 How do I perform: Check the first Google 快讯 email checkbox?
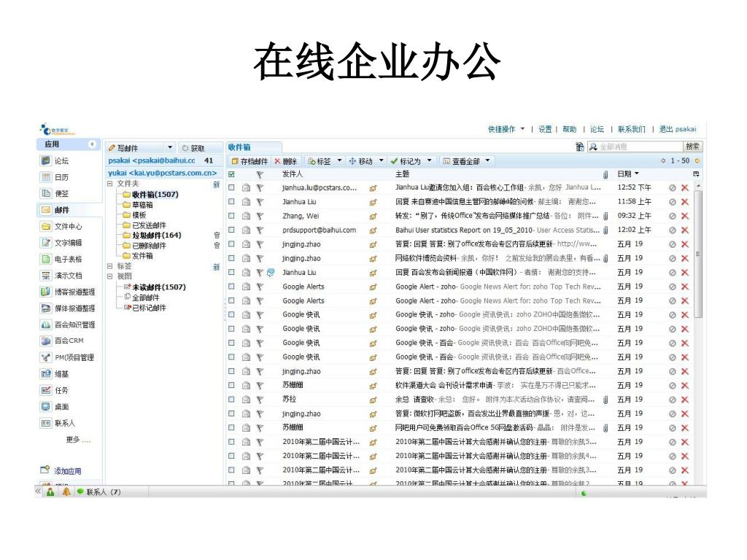pos(231,315)
